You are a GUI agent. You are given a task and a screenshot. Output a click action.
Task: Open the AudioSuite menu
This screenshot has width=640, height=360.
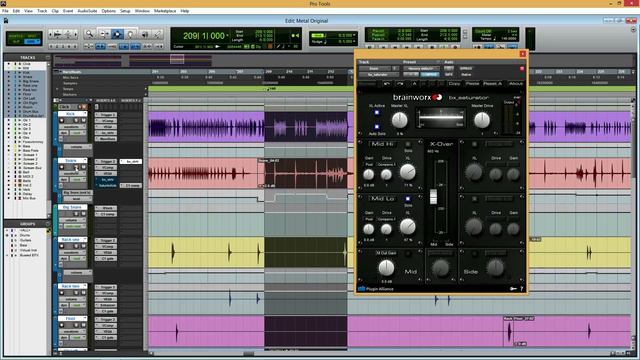click(87, 11)
